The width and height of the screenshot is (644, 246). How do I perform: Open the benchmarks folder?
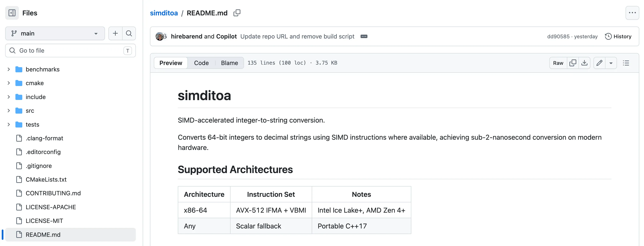[42, 69]
